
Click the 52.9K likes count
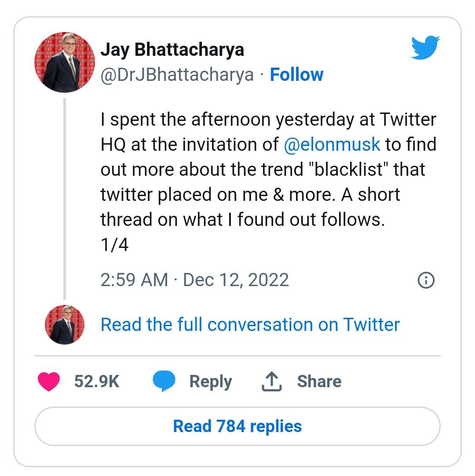pos(97,381)
